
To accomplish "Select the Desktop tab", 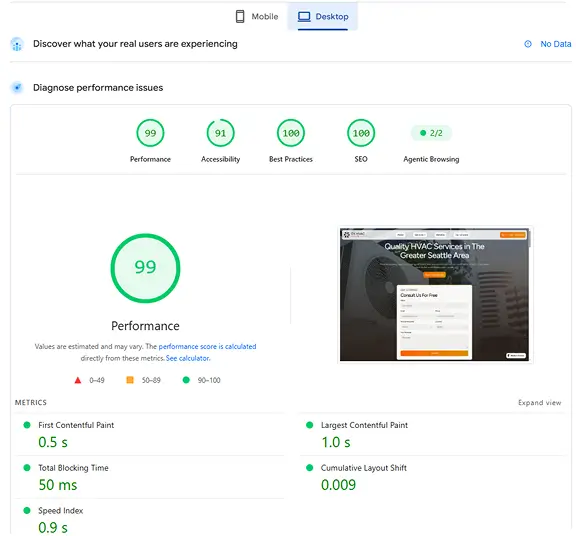I will (323, 17).
